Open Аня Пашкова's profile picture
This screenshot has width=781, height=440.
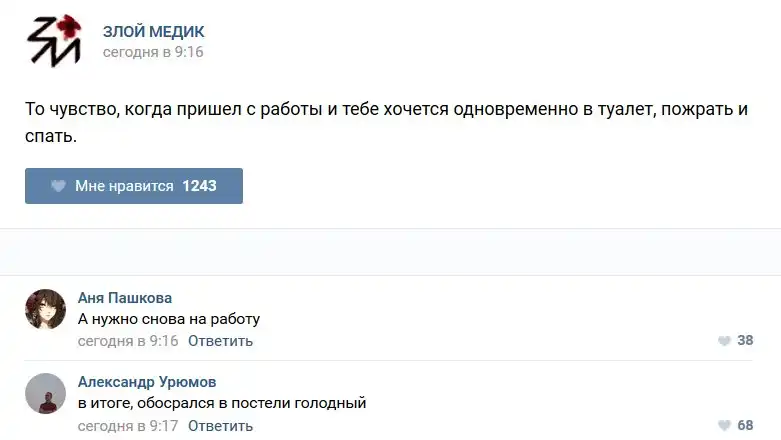click(x=45, y=309)
